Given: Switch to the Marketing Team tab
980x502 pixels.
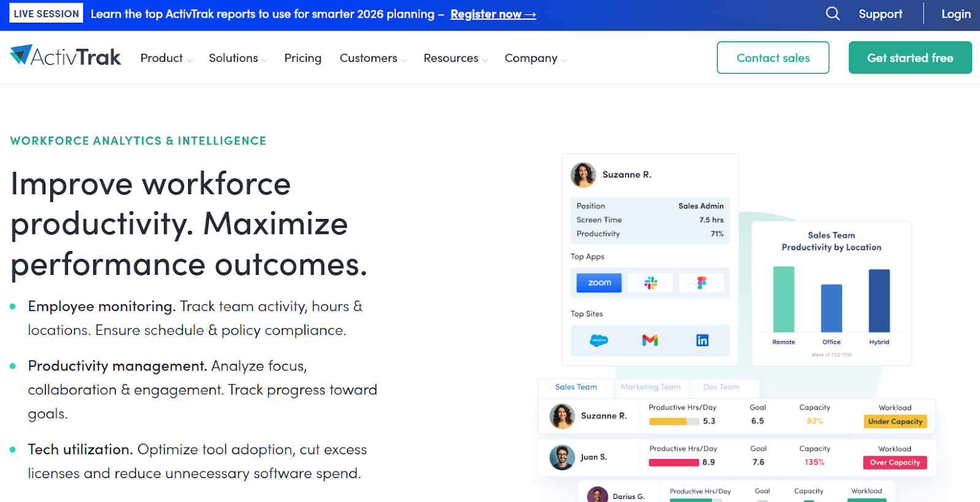Looking at the screenshot, I should coord(650,388).
